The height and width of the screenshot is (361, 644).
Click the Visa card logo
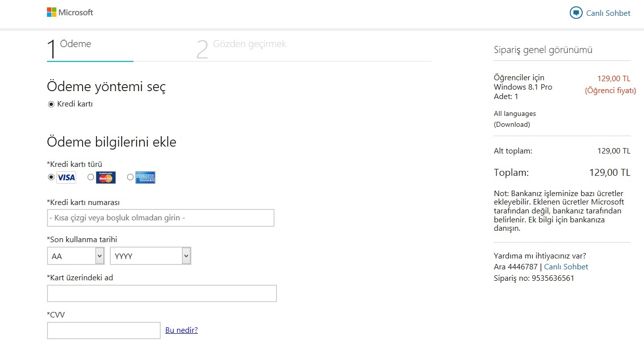tap(66, 177)
